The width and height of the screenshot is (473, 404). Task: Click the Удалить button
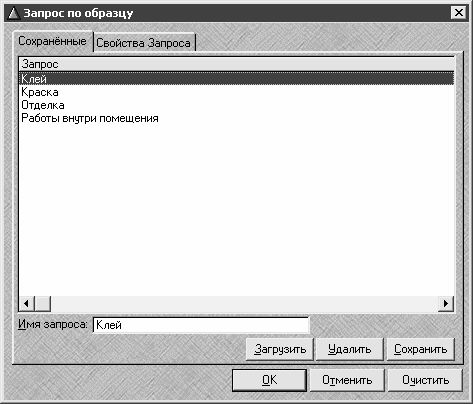[350, 349]
